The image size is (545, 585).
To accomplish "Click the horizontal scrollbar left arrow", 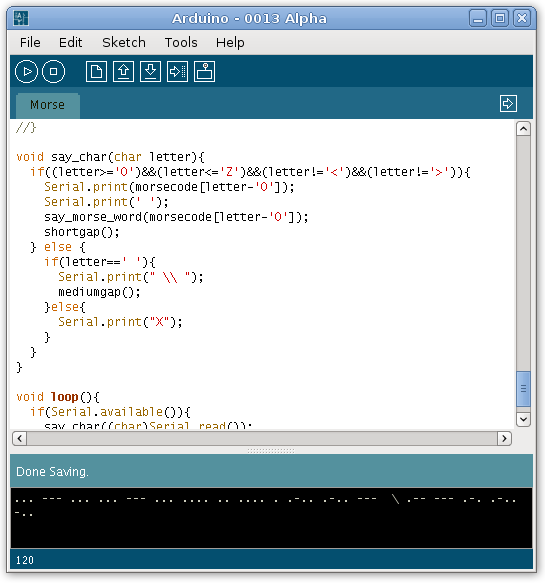I will pos(19,438).
